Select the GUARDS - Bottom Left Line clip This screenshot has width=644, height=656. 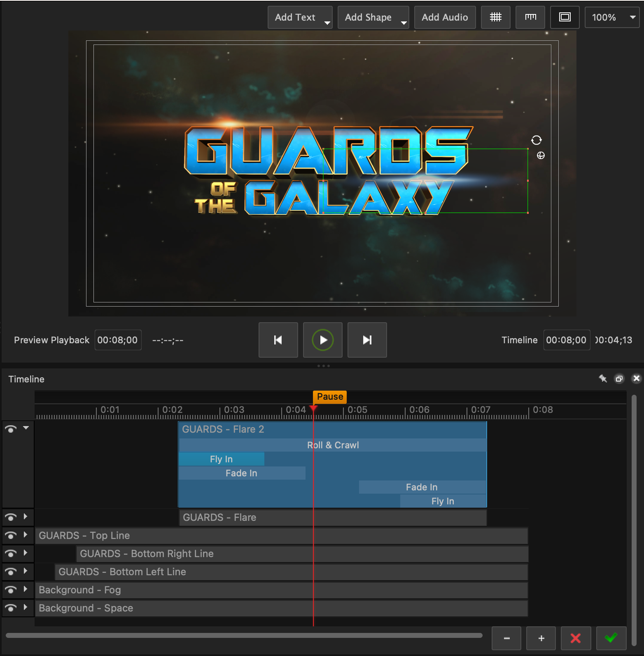(291, 572)
